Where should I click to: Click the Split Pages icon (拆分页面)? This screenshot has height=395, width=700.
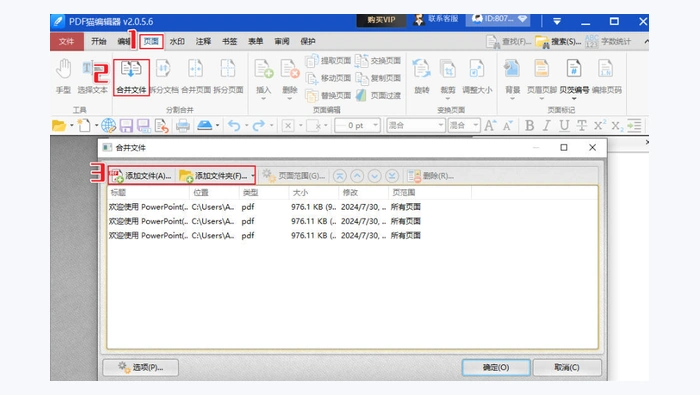228,76
